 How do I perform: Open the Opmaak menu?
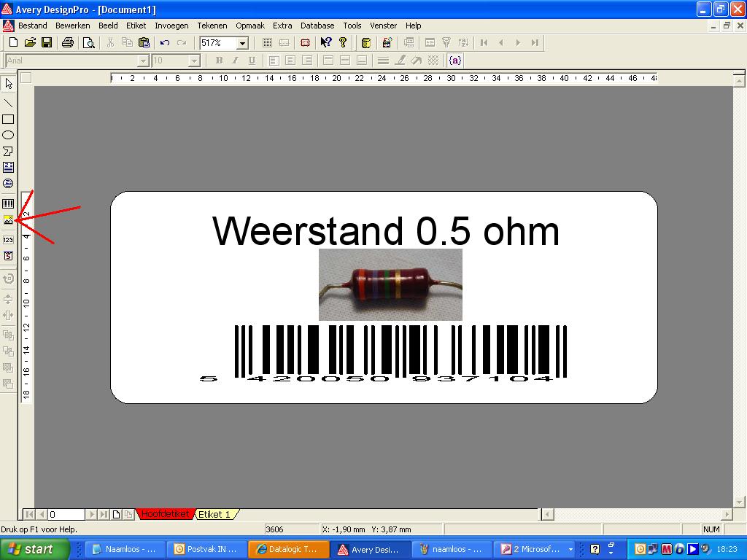pyautogui.click(x=250, y=26)
